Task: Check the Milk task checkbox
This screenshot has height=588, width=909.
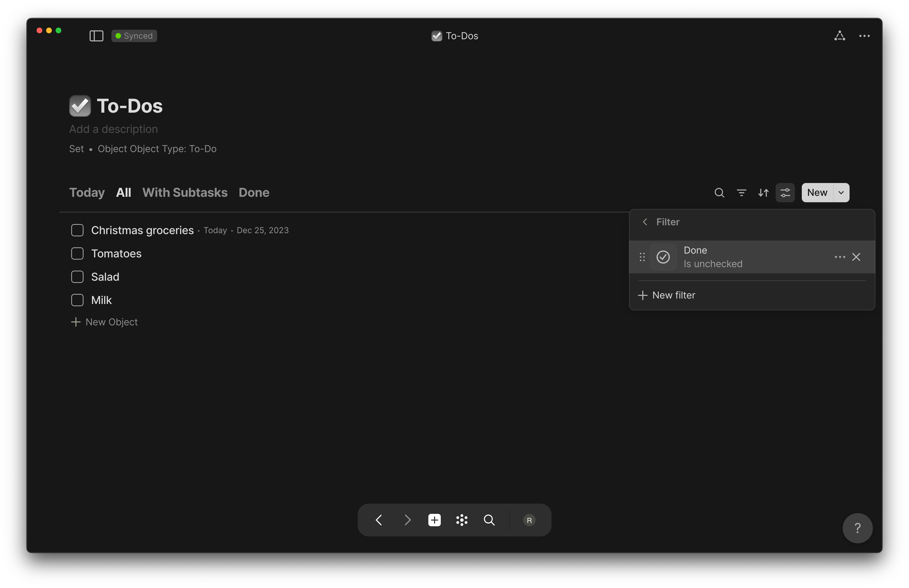Action: [77, 300]
